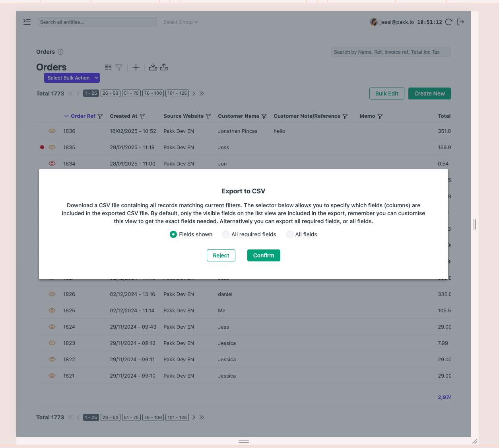
Task: Click the import (download tray) icon
Action: [x=153, y=67]
